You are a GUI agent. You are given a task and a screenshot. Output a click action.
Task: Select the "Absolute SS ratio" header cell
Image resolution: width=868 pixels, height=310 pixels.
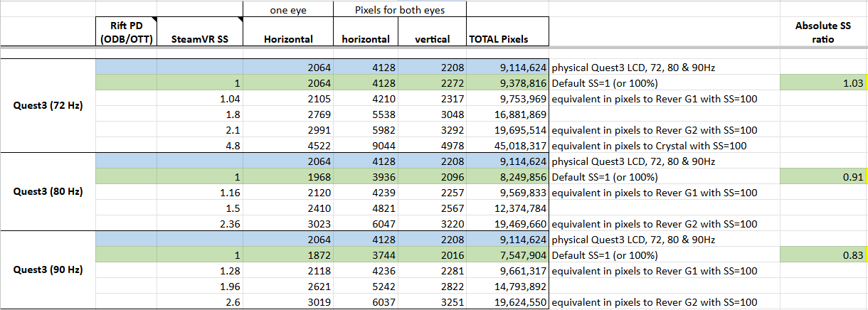tap(824, 32)
